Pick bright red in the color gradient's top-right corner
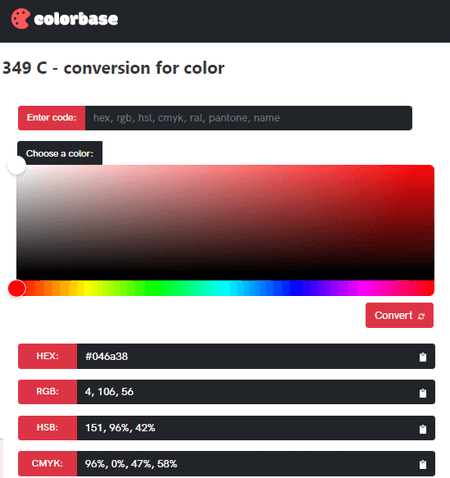 click(430, 169)
